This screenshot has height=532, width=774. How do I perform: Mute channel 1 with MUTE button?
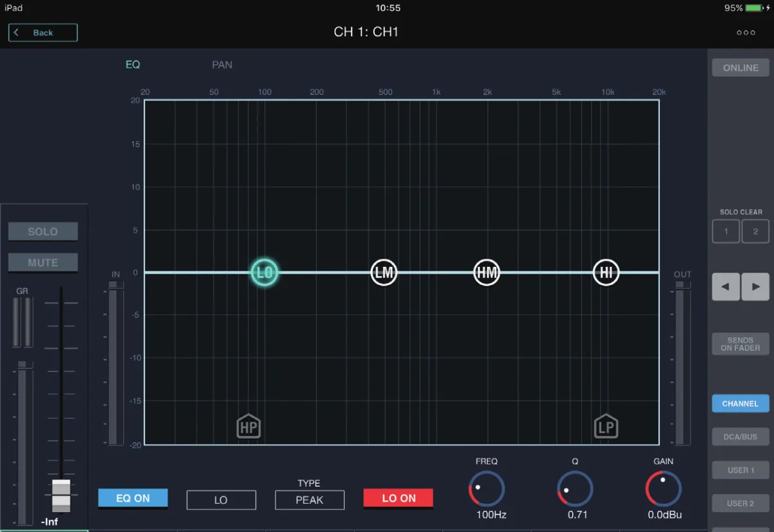coord(43,262)
